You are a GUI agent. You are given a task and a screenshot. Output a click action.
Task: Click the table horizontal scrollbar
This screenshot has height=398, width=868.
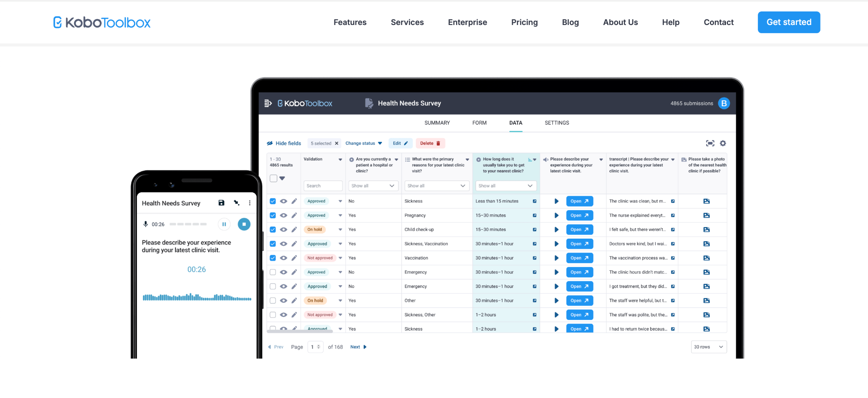(x=300, y=331)
